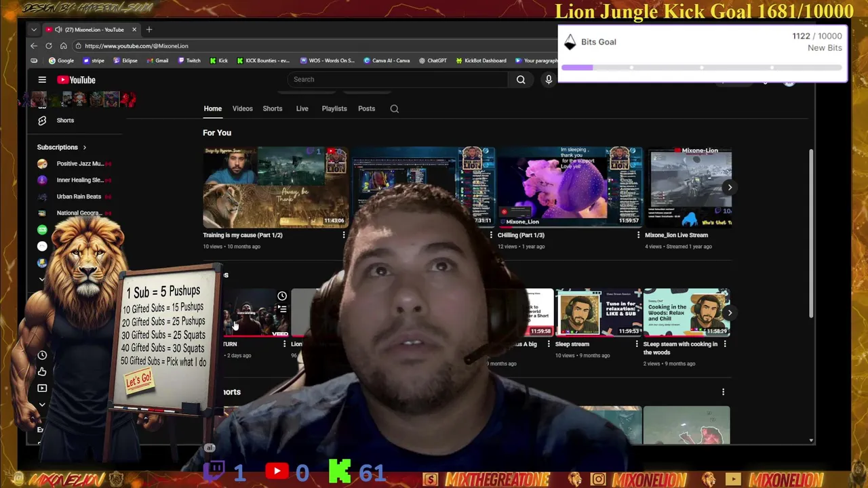Expand browser tab search dropdown chevron
868x488 pixels.
pyautogui.click(x=33, y=29)
